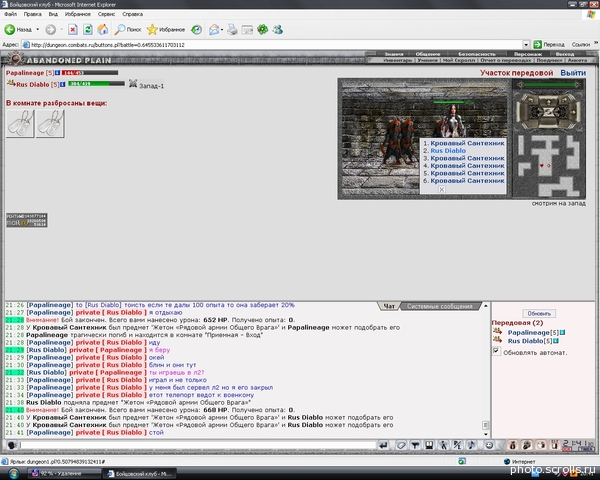Viewport: 600px width, 480px height.
Task: Open the Сервис menu
Action: 106,14
